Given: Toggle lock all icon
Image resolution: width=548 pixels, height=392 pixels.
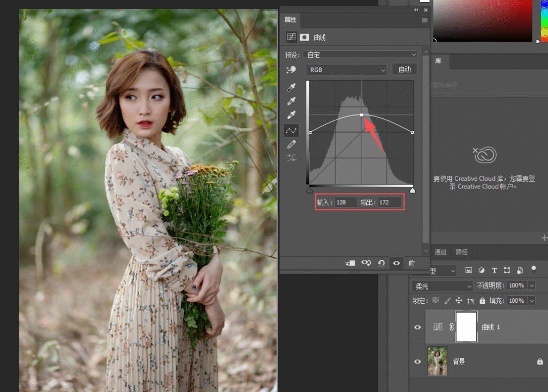Looking at the screenshot, I should point(482,301).
